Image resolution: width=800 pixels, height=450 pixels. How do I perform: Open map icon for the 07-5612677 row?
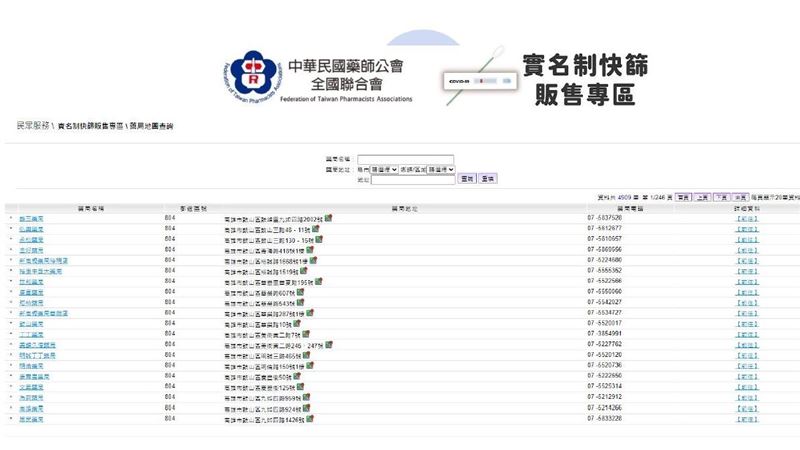tap(315, 229)
